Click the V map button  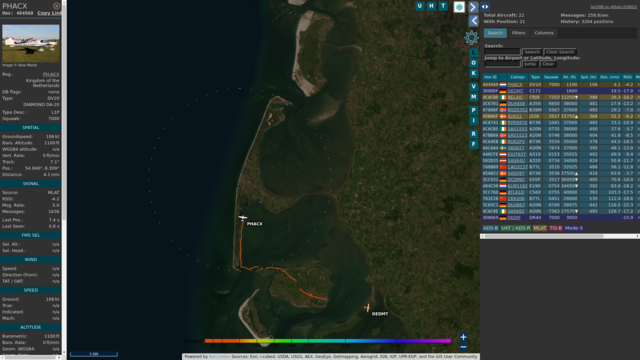[x=473, y=87]
